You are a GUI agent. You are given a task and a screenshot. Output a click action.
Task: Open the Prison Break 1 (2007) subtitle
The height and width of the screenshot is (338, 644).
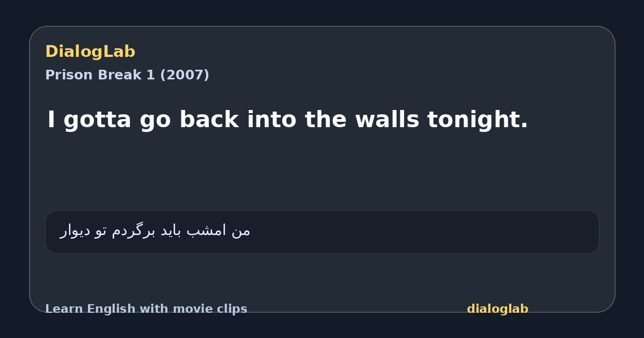[127, 75]
